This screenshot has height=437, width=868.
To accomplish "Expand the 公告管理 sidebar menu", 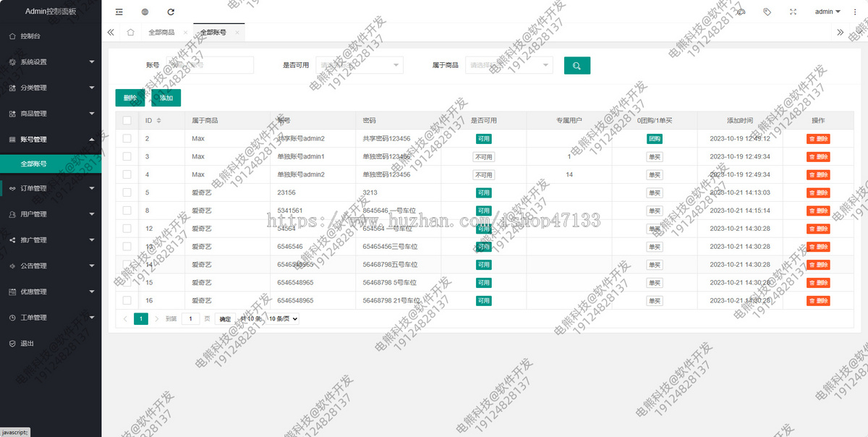I will 51,266.
